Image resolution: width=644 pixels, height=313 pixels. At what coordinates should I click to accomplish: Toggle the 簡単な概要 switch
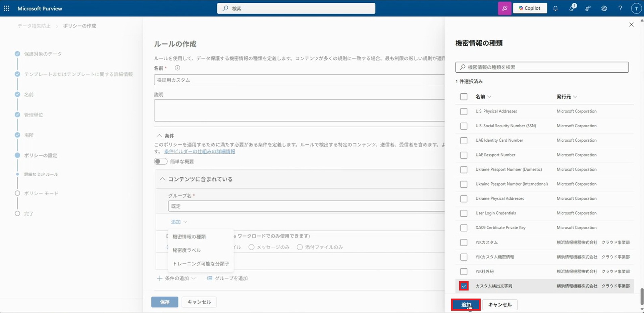(x=161, y=162)
